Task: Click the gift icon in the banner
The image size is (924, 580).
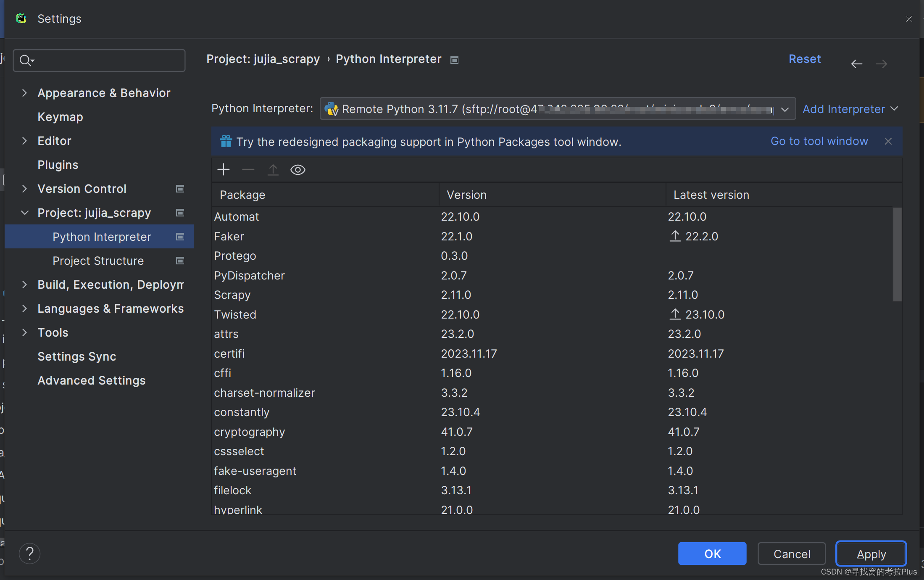Action: pyautogui.click(x=226, y=141)
